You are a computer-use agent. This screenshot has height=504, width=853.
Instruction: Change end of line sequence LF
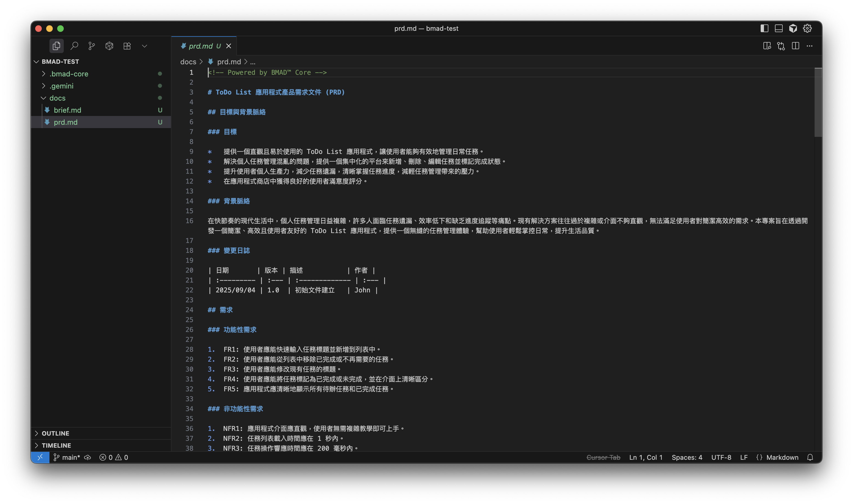pyautogui.click(x=744, y=458)
